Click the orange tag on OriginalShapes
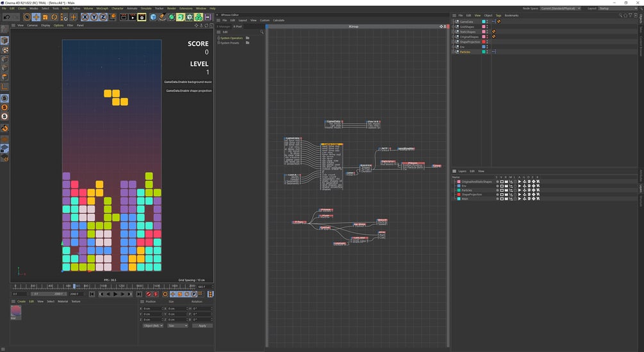This screenshot has width=644, height=352. point(493,36)
